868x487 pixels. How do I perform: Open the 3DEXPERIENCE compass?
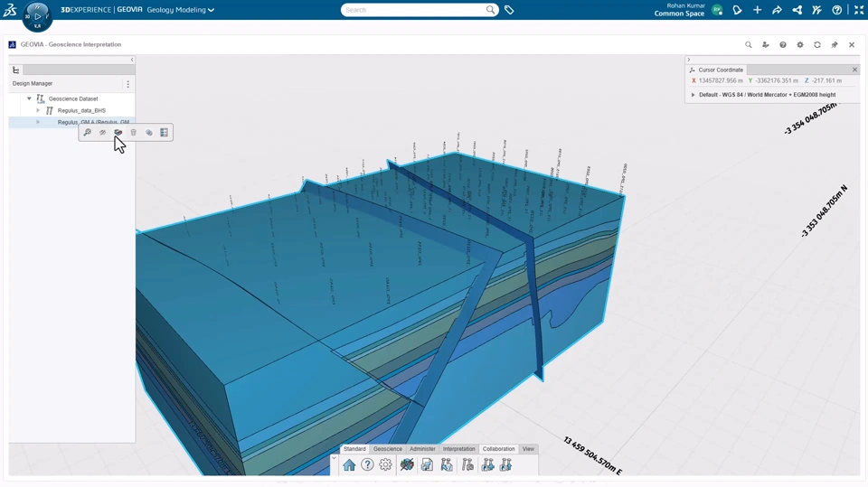[x=37, y=16]
